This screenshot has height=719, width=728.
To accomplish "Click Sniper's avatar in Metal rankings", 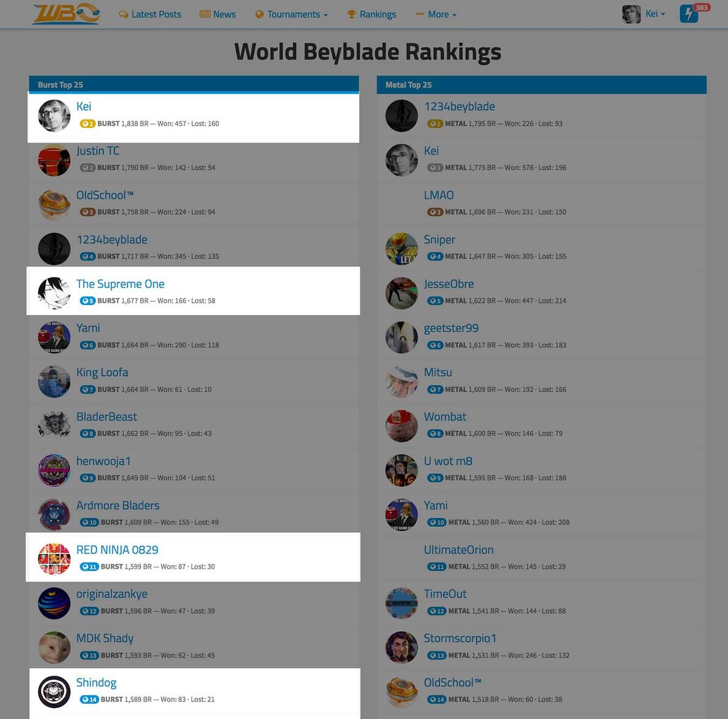I will (x=402, y=248).
